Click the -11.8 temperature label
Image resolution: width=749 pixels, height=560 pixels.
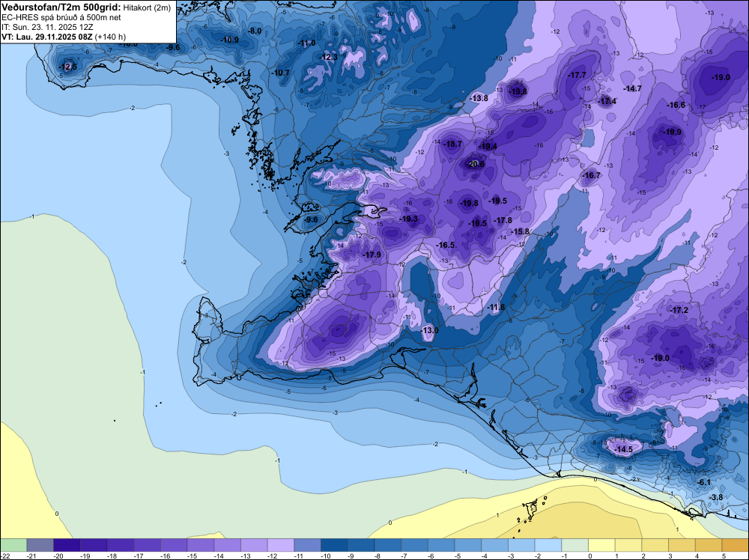click(496, 308)
